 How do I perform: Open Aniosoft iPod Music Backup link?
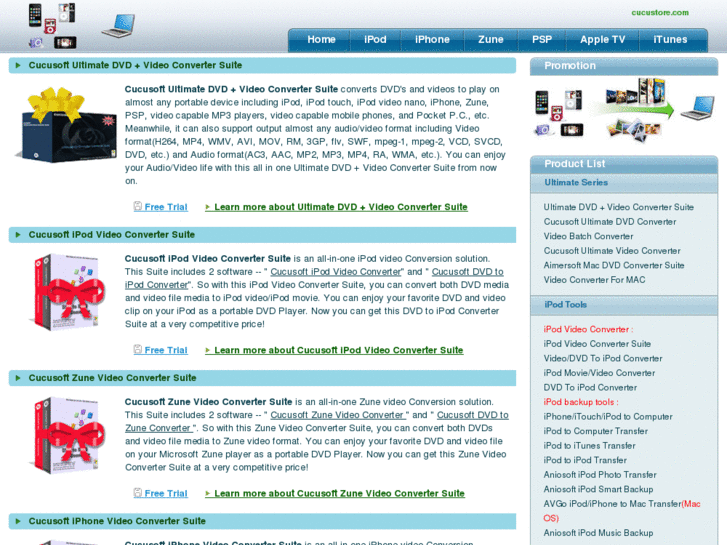coord(598,533)
